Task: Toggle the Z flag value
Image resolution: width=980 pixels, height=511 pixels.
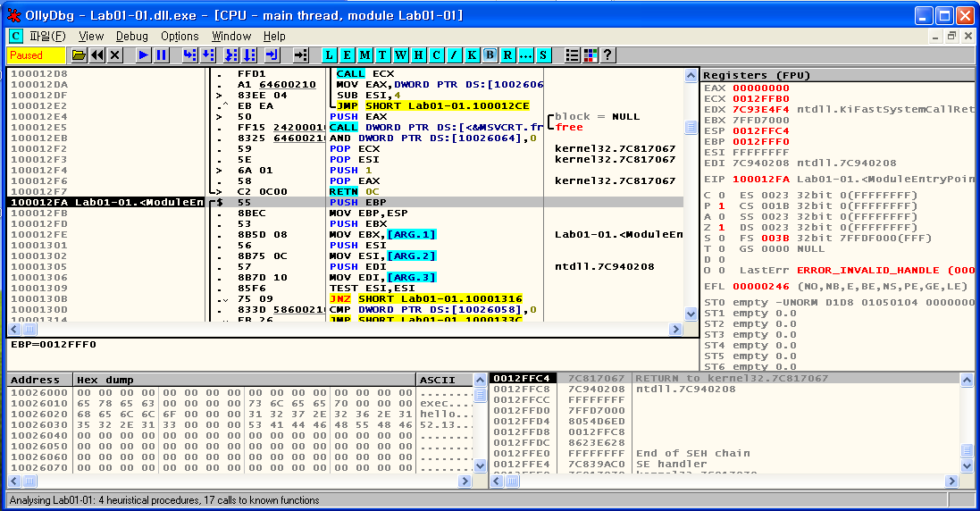Action: (722, 228)
